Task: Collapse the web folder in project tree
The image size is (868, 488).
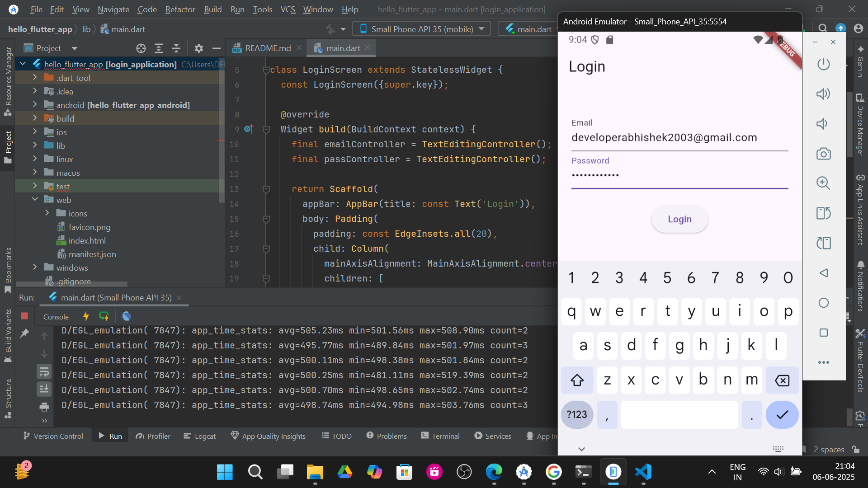Action: [x=35, y=200]
